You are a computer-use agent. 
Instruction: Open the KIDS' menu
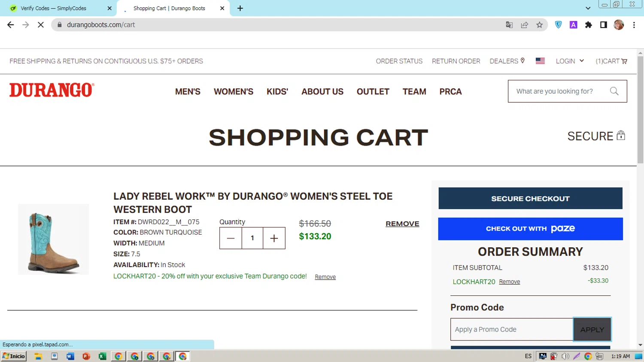[x=277, y=91]
